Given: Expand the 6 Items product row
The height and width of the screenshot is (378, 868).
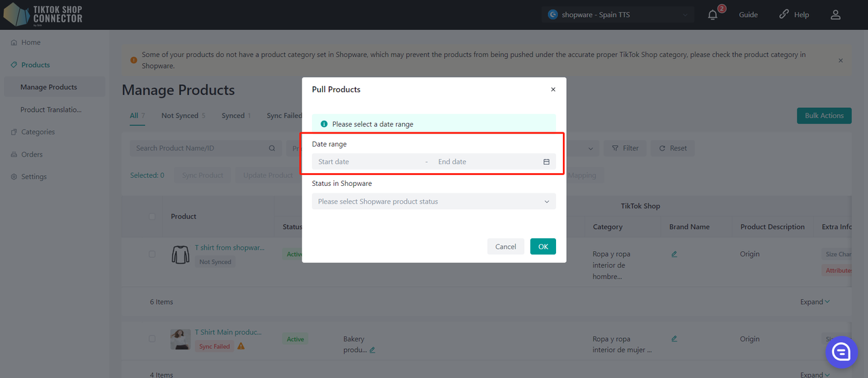Looking at the screenshot, I should (x=814, y=302).
